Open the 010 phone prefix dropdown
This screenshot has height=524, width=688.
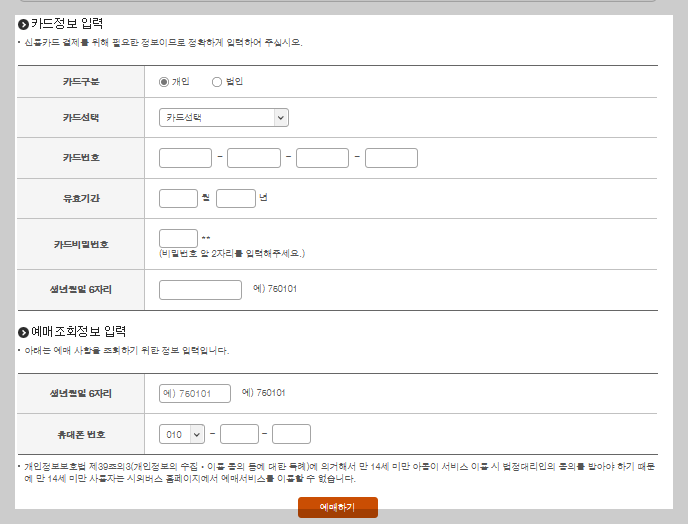(182, 434)
